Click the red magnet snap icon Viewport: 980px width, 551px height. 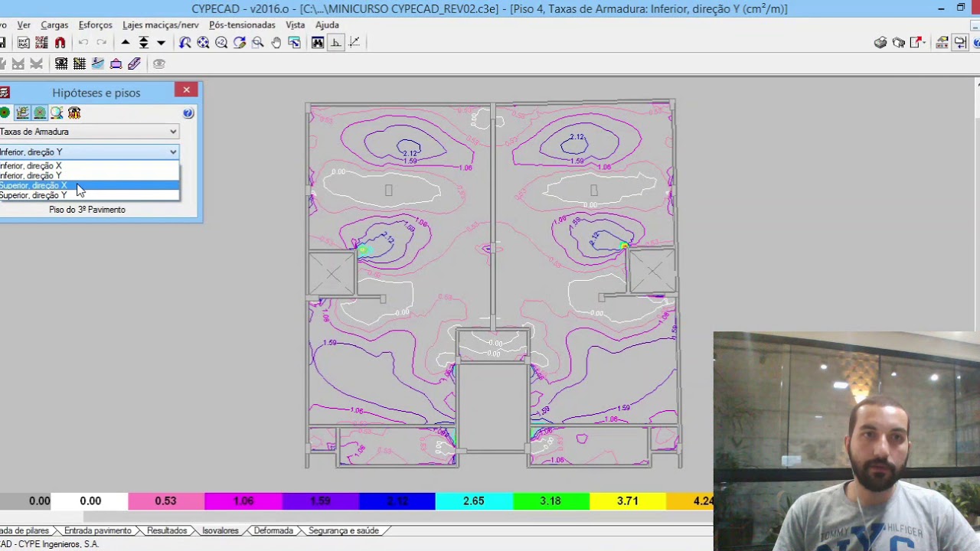(x=60, y=43)
